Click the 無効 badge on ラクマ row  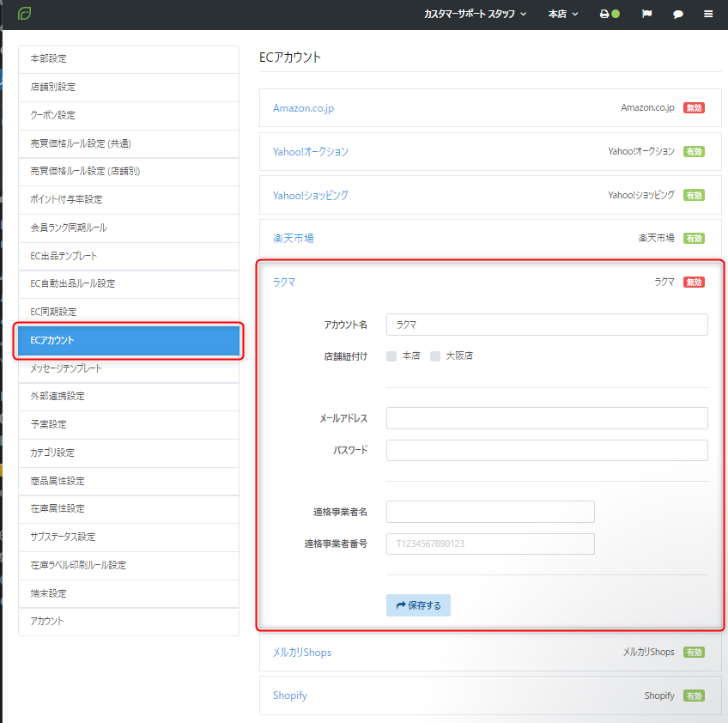pyautogui.click(x=694, y=283)
